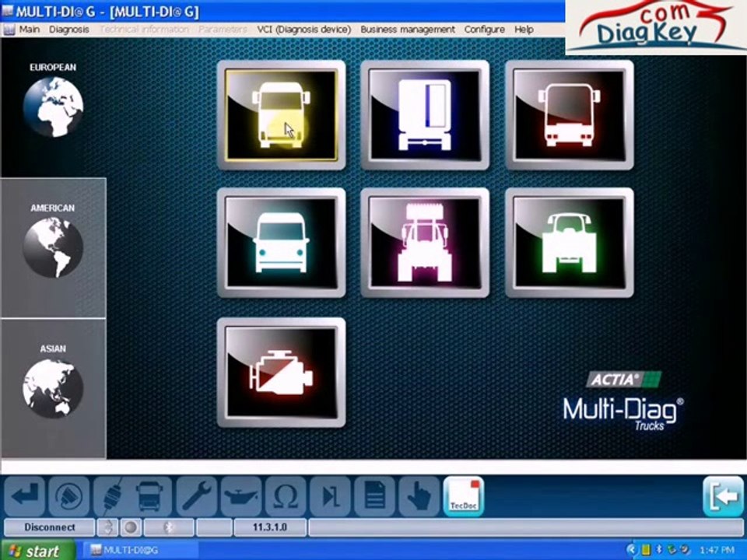The height and width of the screenshot is (560, 747).
Task: Open the Diagnosis menu
Action: (69, 30)
